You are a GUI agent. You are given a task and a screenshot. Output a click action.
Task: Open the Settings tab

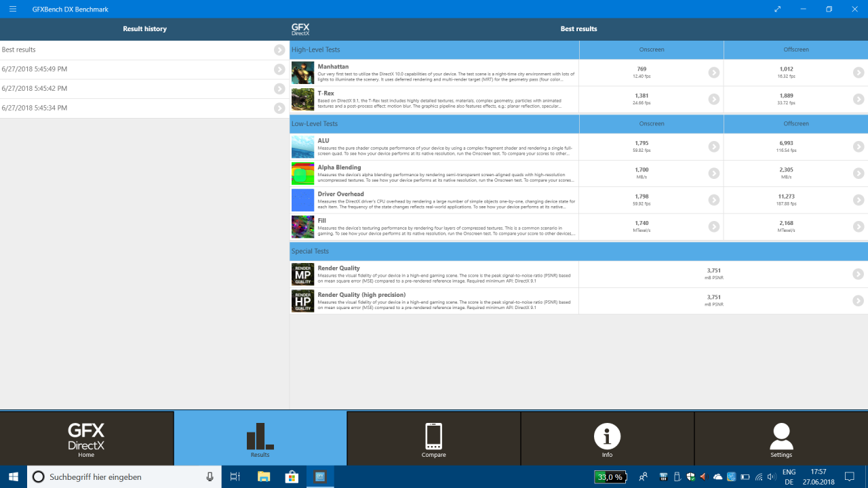[781, 438]
